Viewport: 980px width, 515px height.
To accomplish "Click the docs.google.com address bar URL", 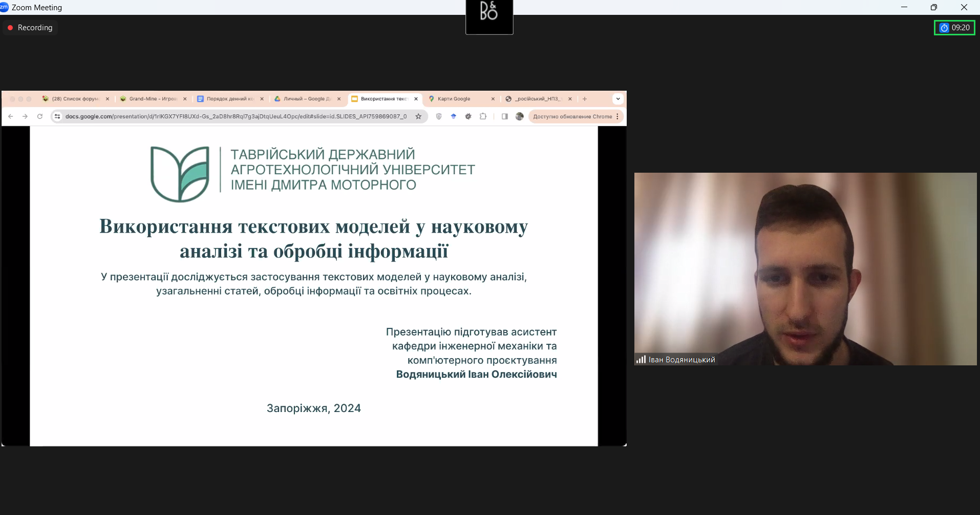I will (236, 116).
